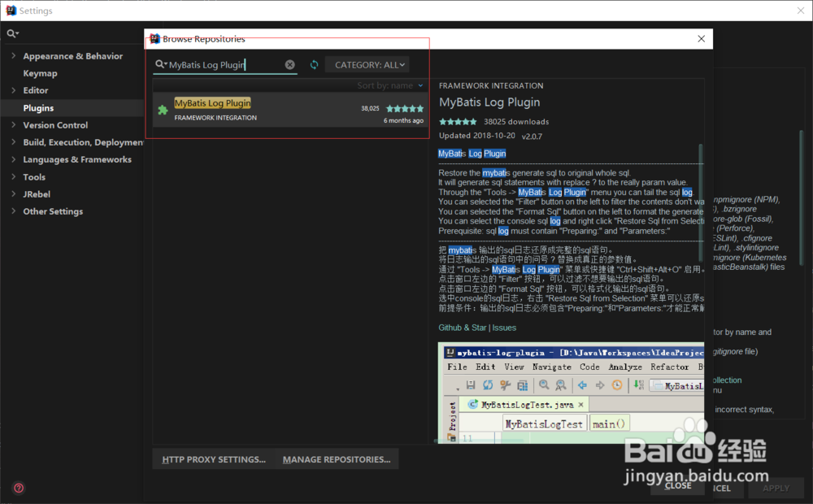This screenshot has height=504, width=813.
Task: Open the Github & Star link
Action: tap(463, 328)
